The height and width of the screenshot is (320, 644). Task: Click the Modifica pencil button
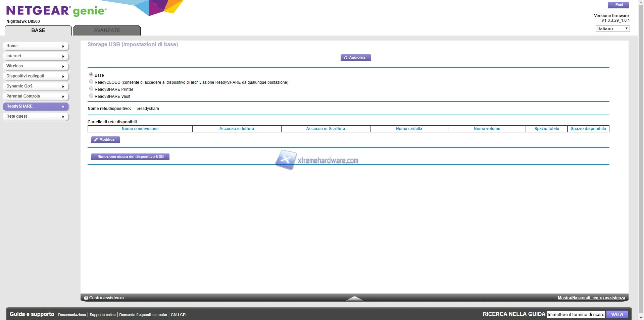coord(105,140)
